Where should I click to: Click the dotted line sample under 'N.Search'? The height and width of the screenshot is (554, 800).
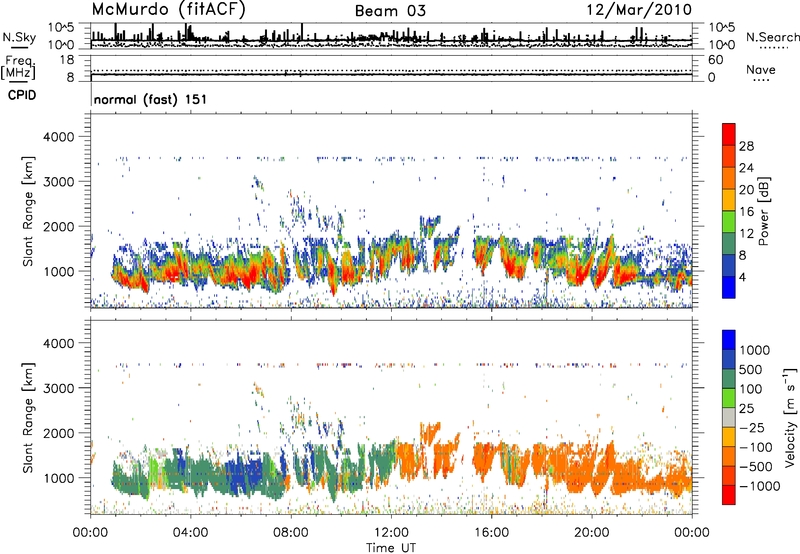pos(773,48)
